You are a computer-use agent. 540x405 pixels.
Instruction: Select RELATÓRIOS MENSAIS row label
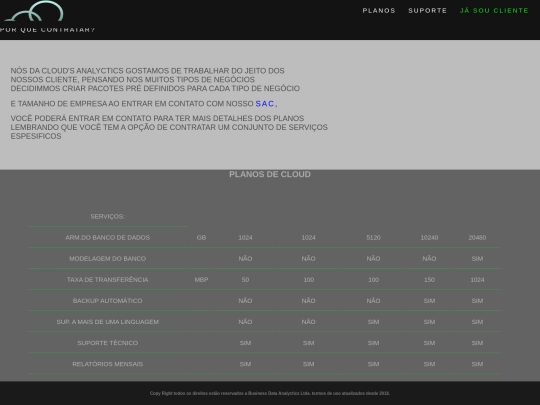(x=107, y=364)
